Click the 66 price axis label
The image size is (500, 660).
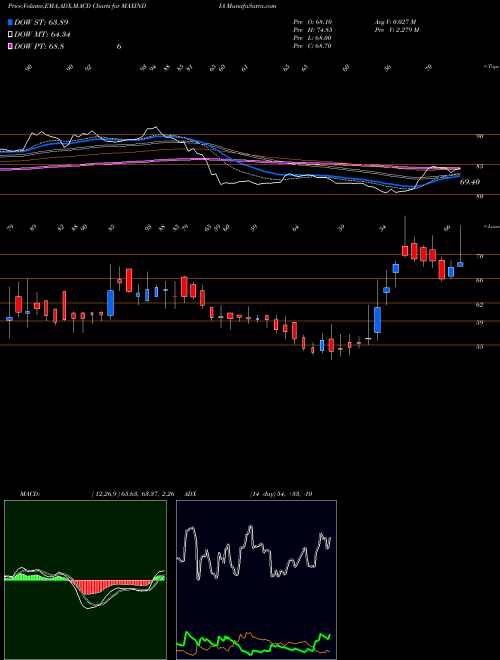(479, 280)
